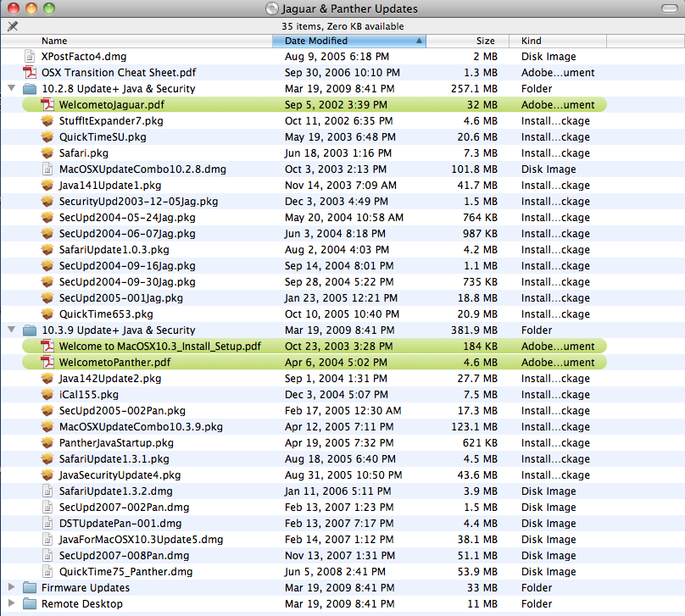Select the SecUpd2007-002Pan.dmg file name
685x616 pixels.
124,508
